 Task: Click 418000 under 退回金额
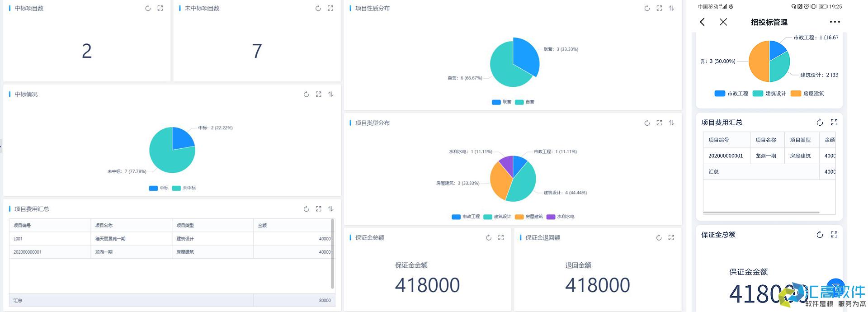(597, 285)
